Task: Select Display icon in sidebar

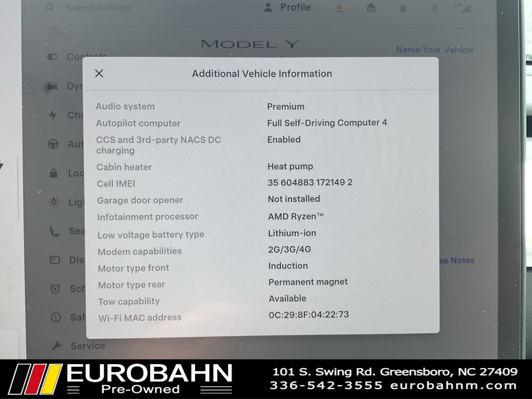Action: pyautogui.click(x=55, y=260)
